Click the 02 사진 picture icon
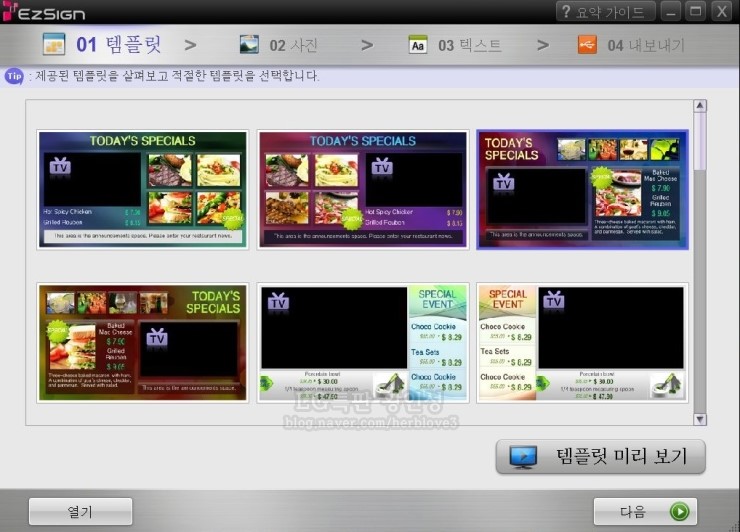 249,44
